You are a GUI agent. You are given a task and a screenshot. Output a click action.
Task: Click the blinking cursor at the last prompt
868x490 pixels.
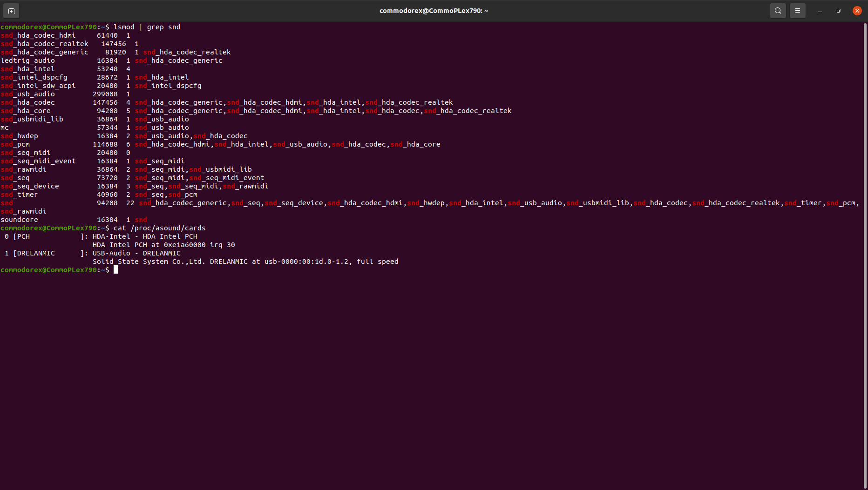115,270
